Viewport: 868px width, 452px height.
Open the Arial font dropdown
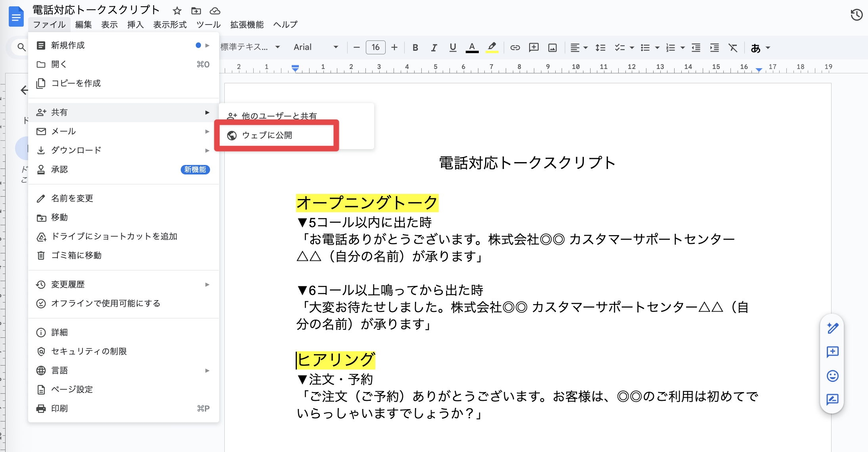pos(316,47)
